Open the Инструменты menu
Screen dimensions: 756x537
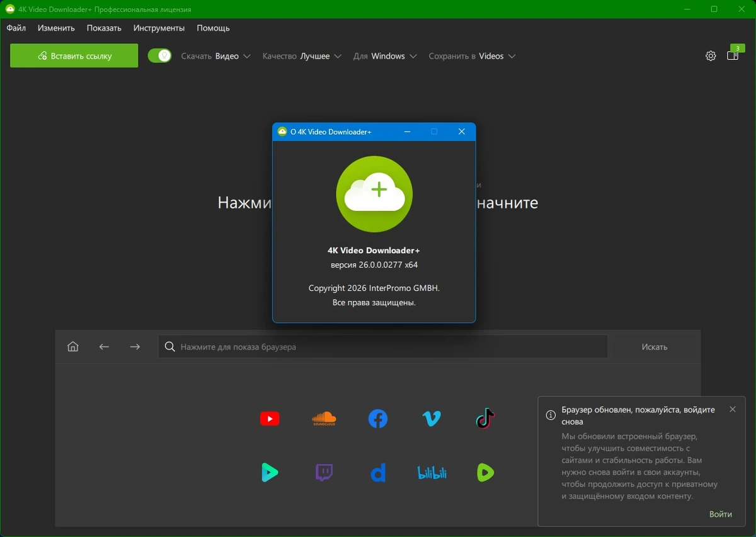point(159,28)
